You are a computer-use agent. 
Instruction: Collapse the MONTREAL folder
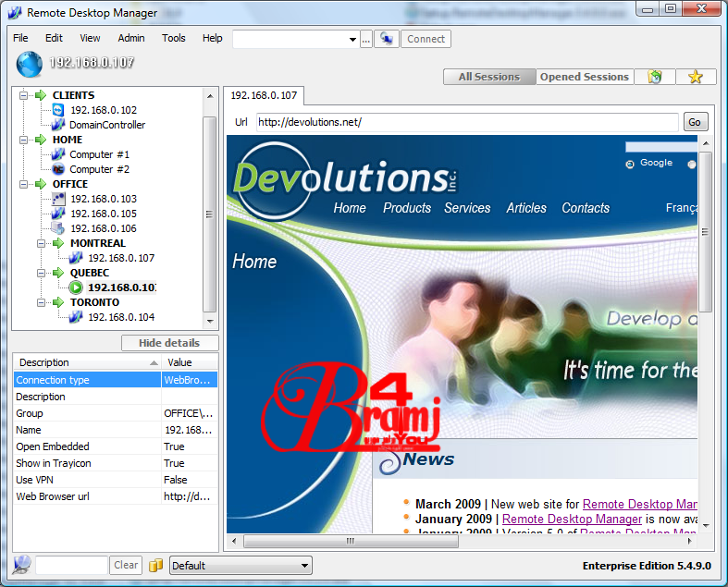tap(43, 243)
